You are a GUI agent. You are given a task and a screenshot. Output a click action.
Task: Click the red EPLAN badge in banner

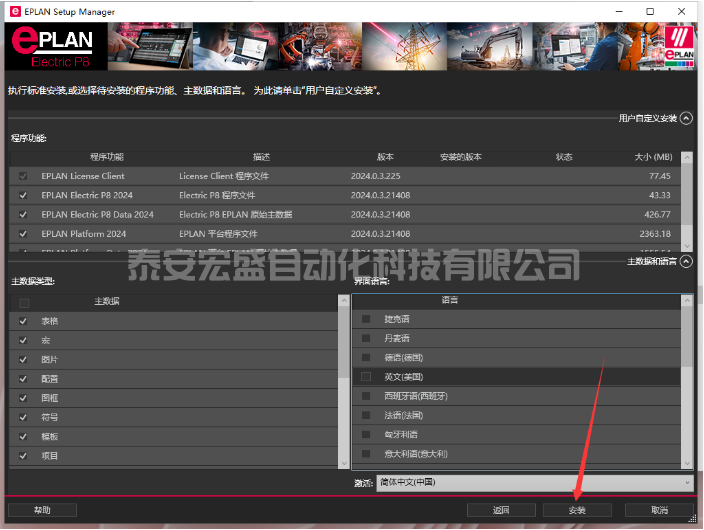680,49
